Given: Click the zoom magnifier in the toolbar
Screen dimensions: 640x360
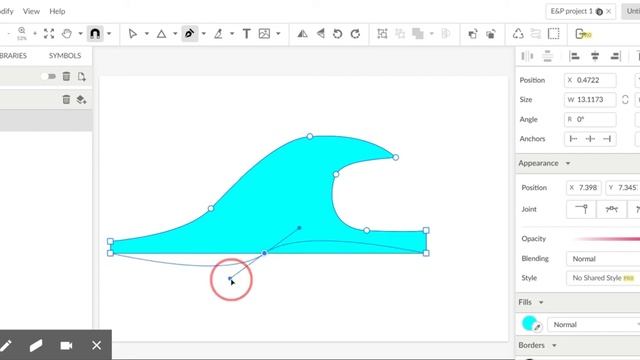Looking at the screenshot, I should [22, 31].
